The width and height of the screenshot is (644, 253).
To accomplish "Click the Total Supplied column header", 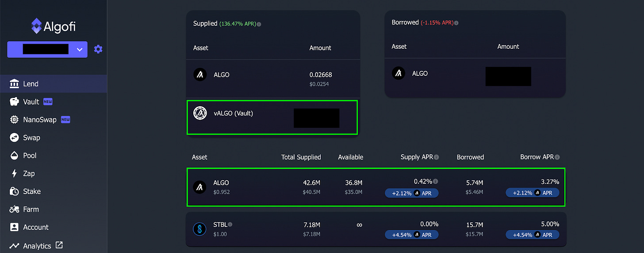I will click(301, 157).
